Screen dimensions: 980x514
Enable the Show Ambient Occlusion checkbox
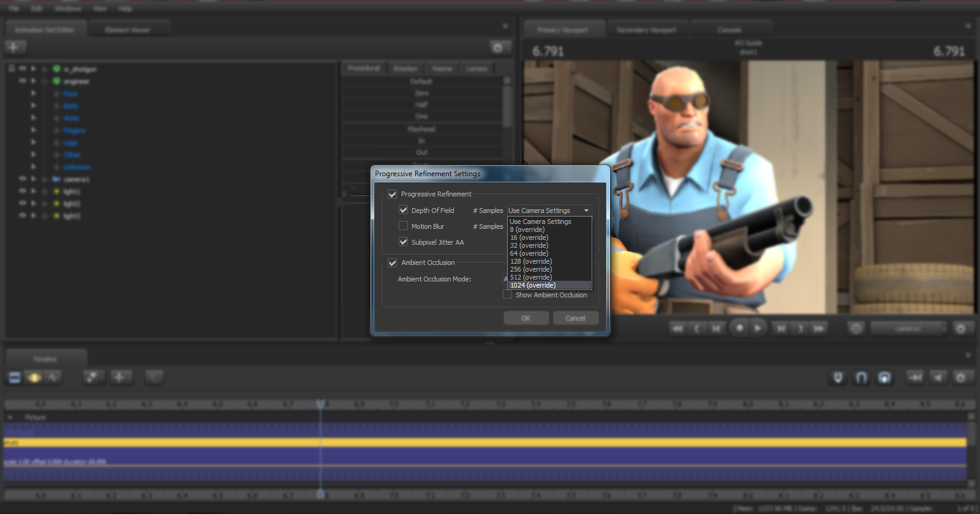[x=507, y=294]
